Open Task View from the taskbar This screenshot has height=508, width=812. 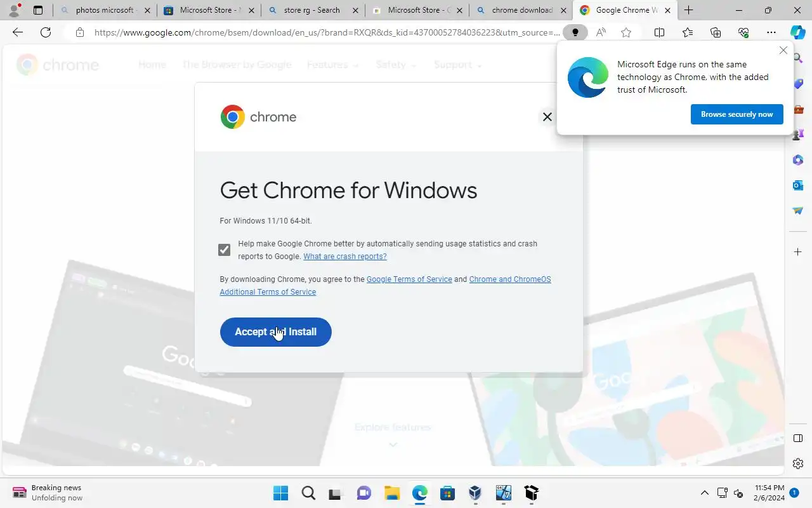(x=336, y=493)
